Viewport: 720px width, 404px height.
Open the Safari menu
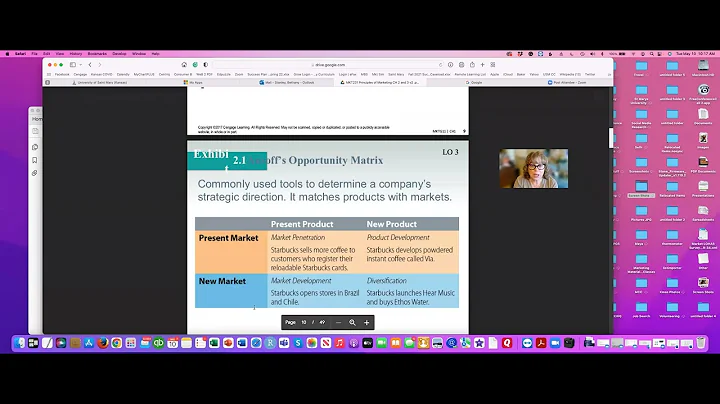[x=20, y=54]
